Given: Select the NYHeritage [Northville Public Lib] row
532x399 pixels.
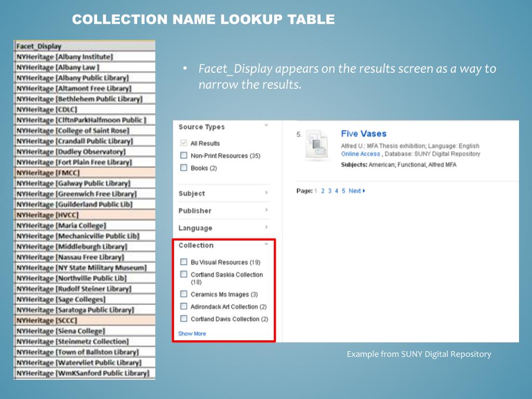Looking at the screenshot, I should (x=85, y=278).
